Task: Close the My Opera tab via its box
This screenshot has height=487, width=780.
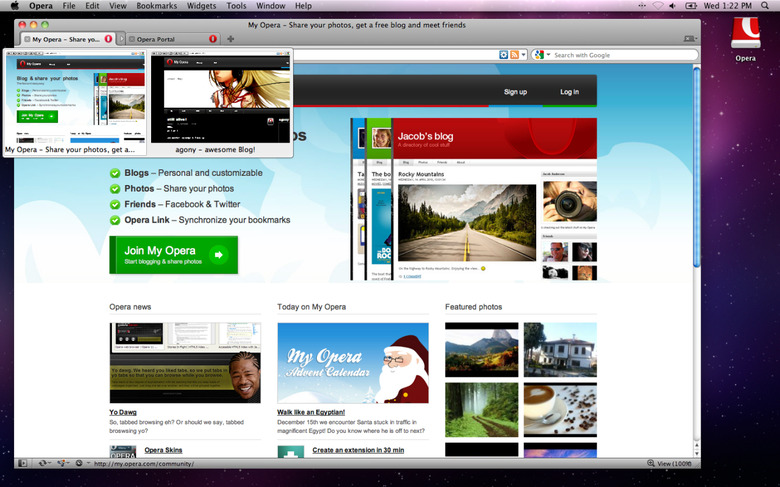Action: tap(27, 39)
